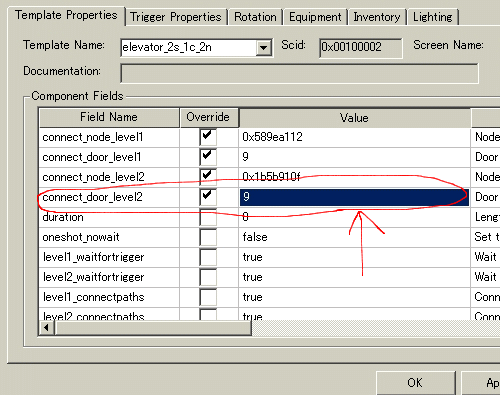Switch to the Template Properties tab
500x395 pixels.
[x=66, y=16]
